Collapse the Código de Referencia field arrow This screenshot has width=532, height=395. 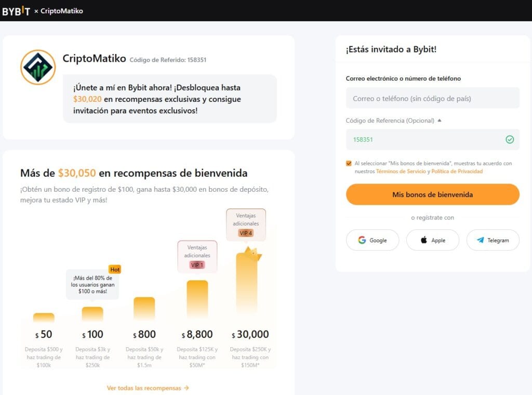[x=440, y=121]
